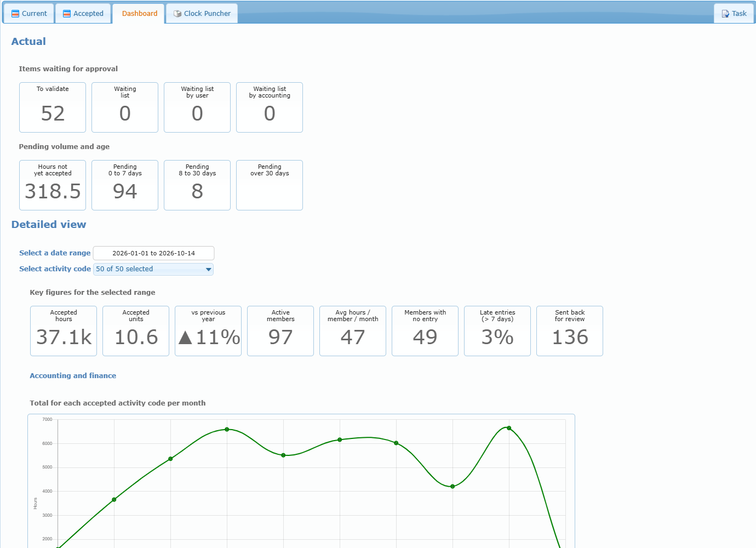Click the Task button
Viewport: 756px width, 548px height.
click(734, 14)
